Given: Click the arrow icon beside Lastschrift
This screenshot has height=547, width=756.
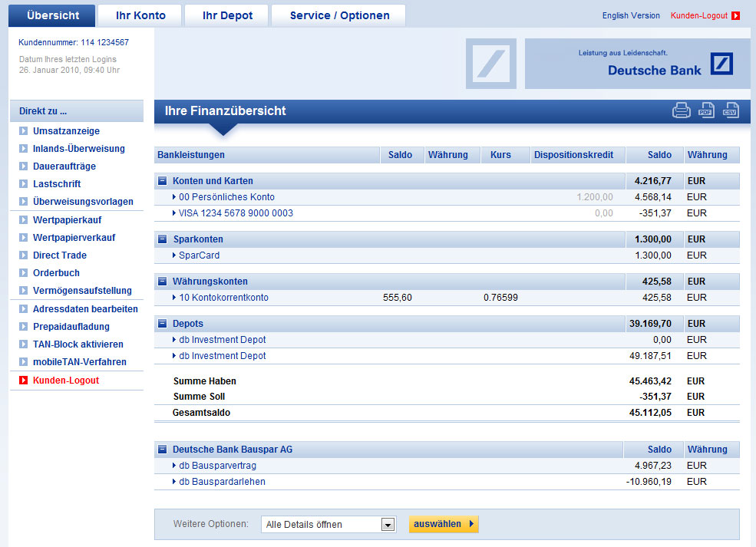Looking at the screenshot, I should click(x=23, y=183).
